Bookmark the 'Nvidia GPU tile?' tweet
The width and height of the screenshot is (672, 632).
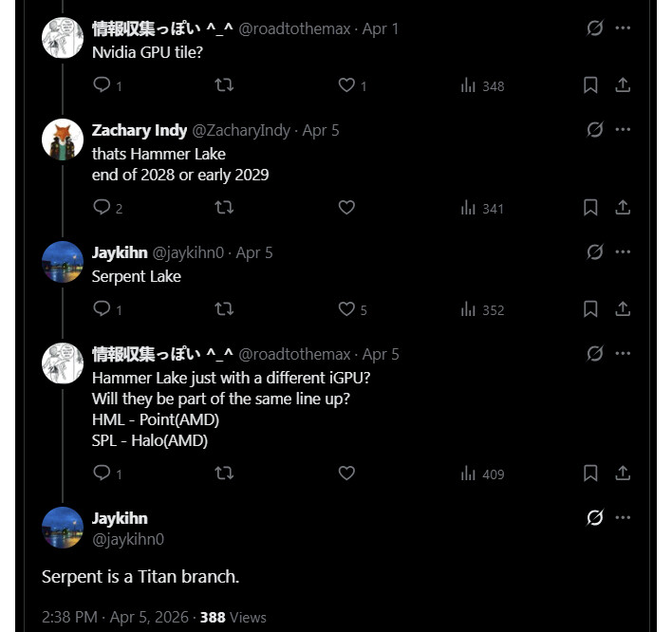[x=590, y=85]
